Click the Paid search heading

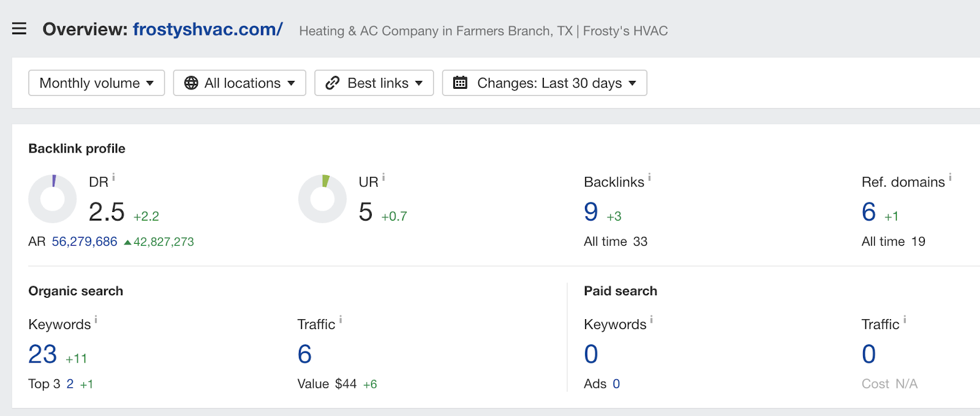tap(620, 291)
